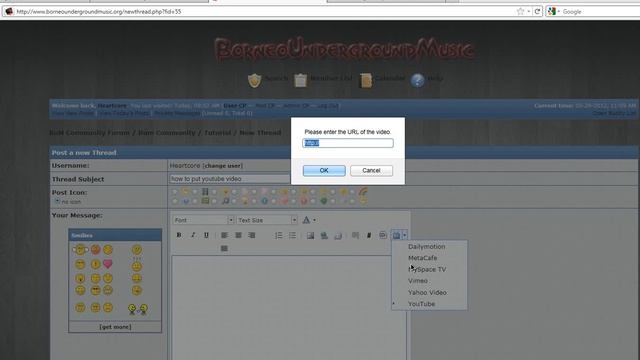Justify the message text
This screenshot has width=640, height=360.
[x=224, y=248]
